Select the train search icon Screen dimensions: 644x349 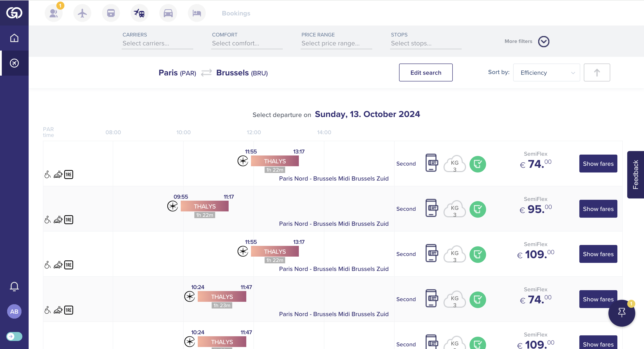[x=111, y=13]
